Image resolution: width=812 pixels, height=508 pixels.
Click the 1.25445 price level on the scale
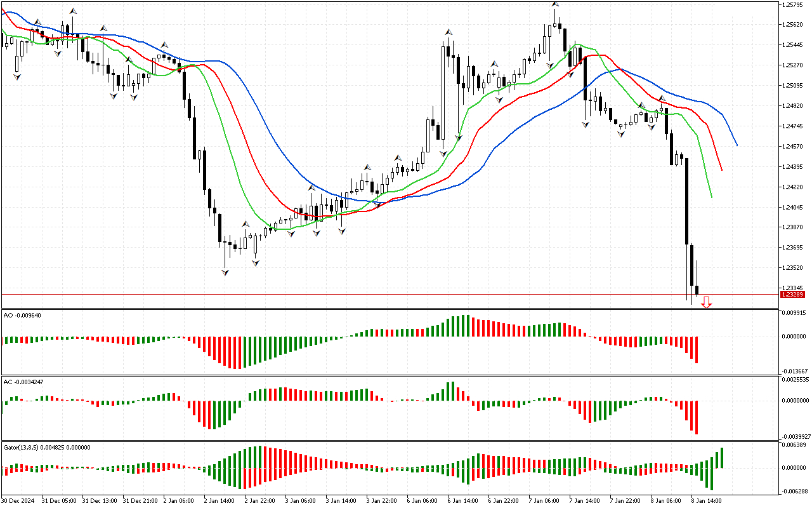tap(794, 45)
